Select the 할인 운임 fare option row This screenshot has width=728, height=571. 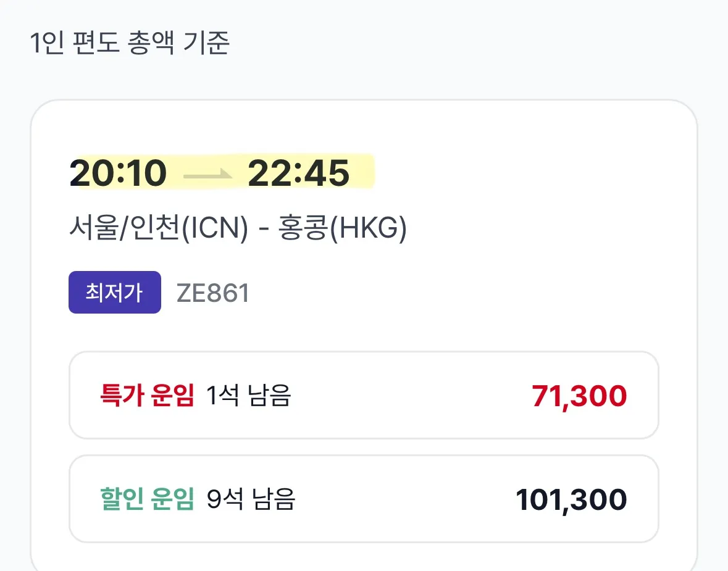364,499
